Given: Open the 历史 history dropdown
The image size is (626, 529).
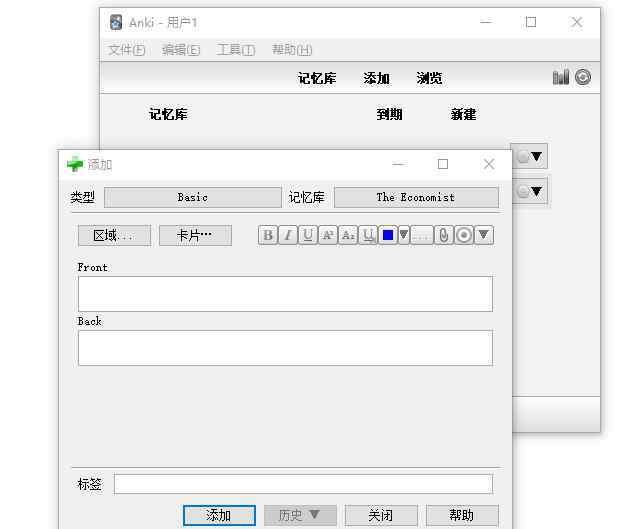Looking at the screenshot, I should click(300, 515).
